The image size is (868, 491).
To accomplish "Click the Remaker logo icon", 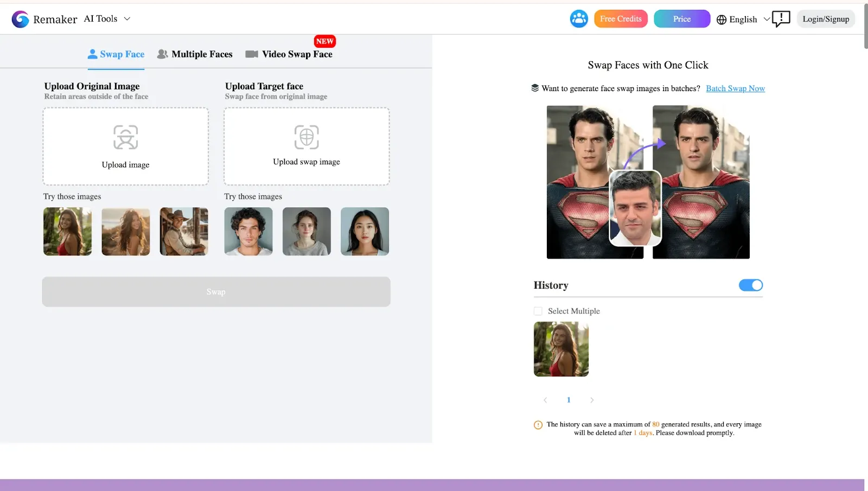I will coord(21,19).
